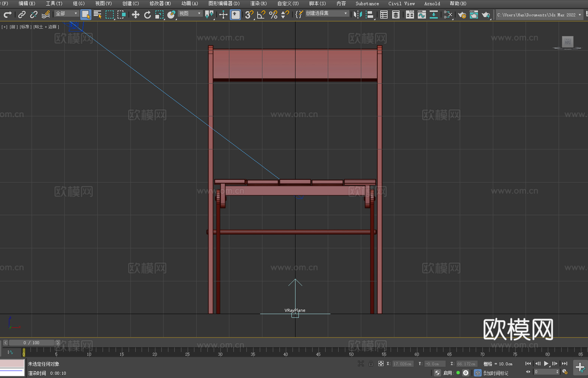Click the Isolate Selection toggle icon

(361, 364)
